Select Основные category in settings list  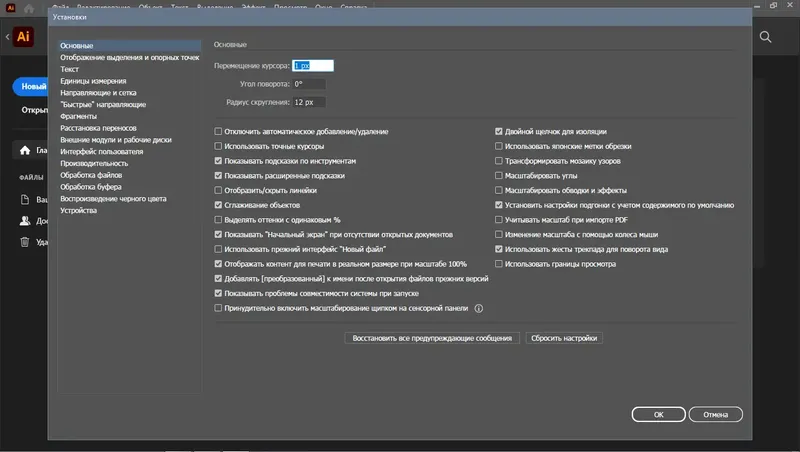(x=129, y=46)
